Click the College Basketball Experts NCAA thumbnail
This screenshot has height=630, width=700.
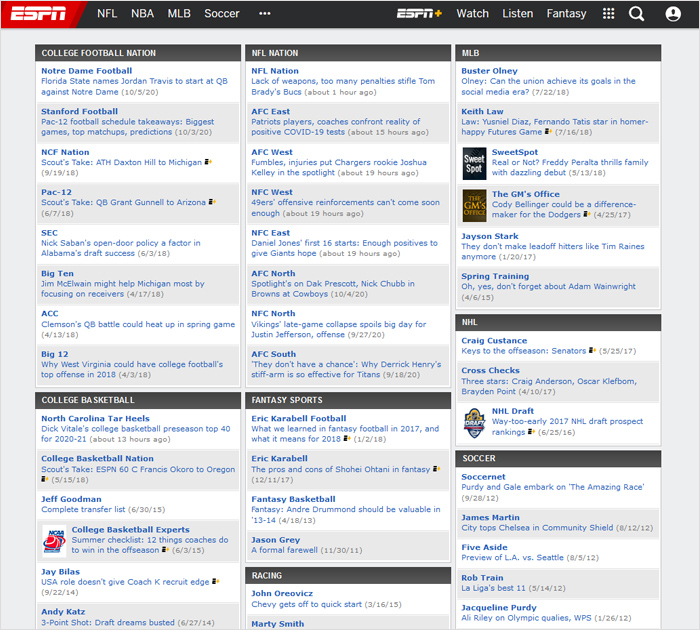54,541
